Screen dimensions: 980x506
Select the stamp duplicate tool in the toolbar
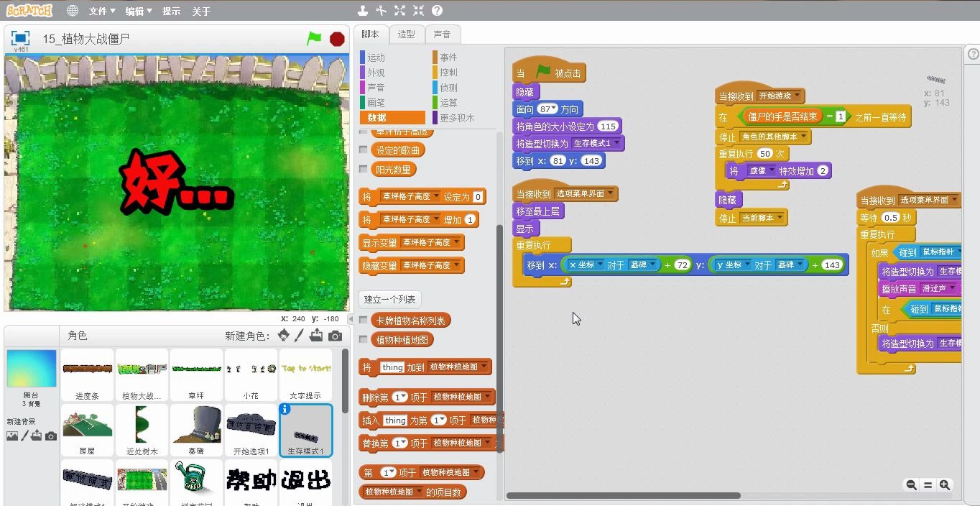coord(362,10)
